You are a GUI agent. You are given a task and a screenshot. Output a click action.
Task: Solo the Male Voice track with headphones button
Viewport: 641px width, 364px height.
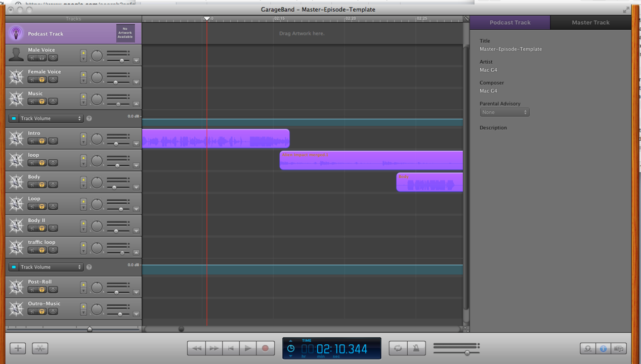pyautogui.click(x=42, y=58)
